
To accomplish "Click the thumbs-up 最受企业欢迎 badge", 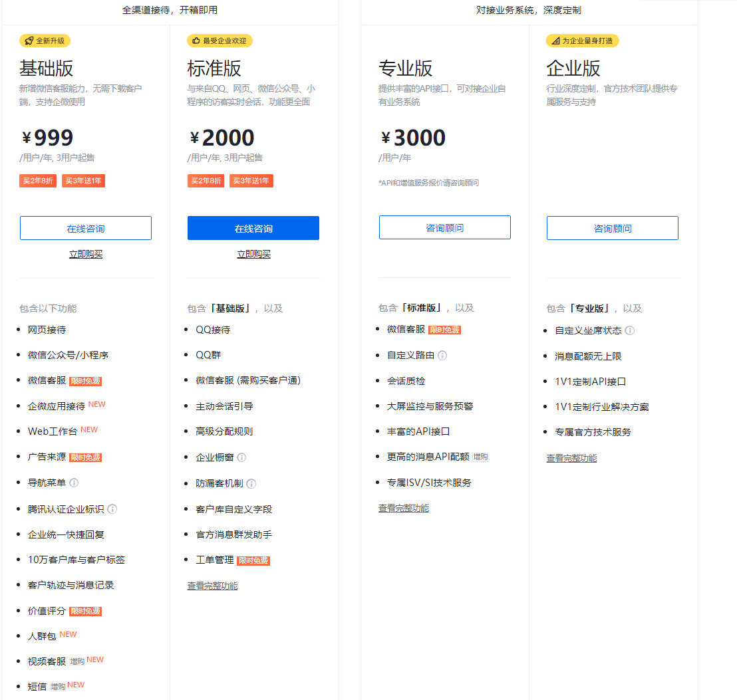I will coord(220,41).
